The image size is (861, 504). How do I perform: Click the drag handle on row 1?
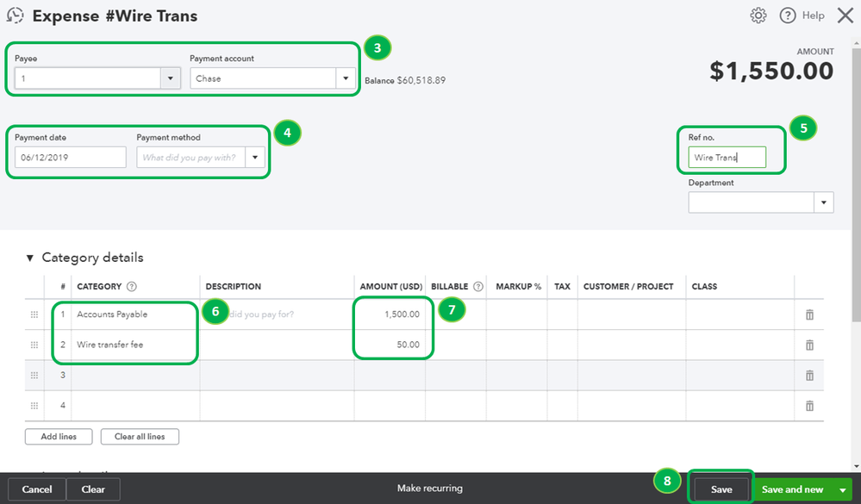point(34,314)
